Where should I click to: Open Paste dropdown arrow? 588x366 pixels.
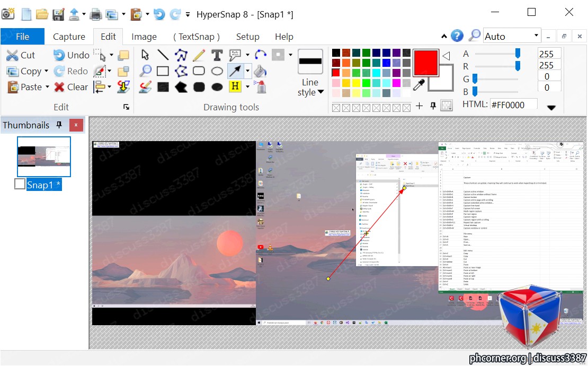[47, 86]
